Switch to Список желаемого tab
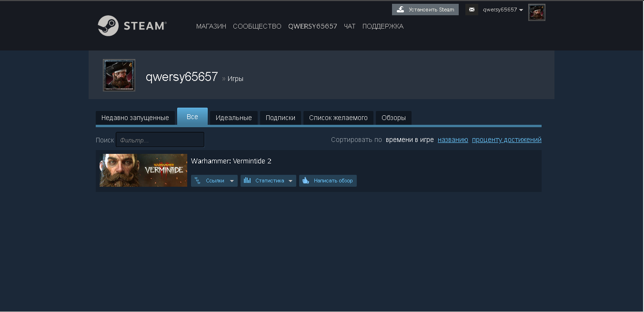The height and width of the screenshot is (312, 644). coord(338,118)
